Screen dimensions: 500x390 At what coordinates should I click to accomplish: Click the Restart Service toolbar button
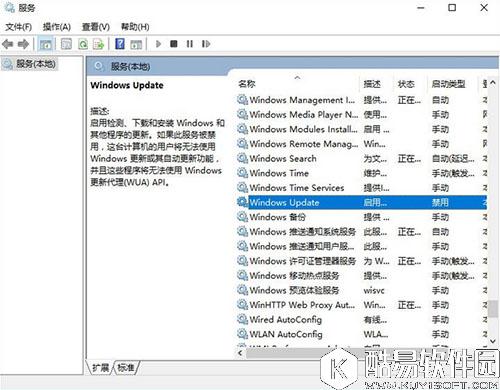[206, 44]
